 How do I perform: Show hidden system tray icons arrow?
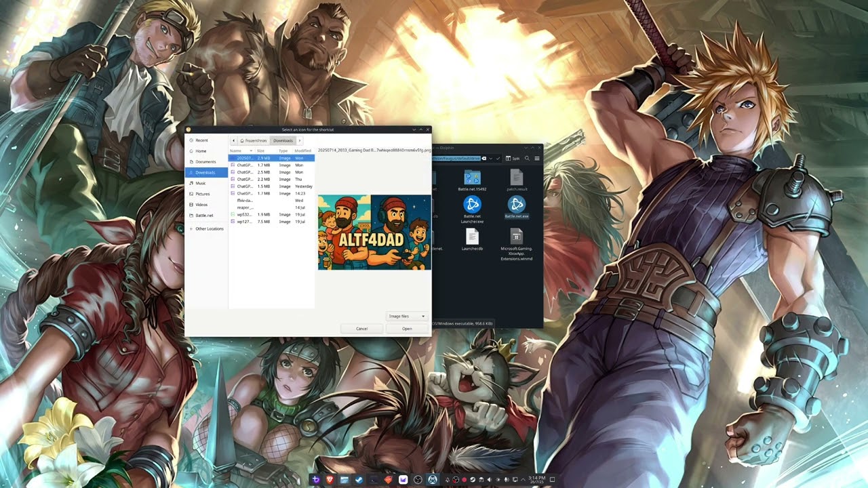pos(523,479)
